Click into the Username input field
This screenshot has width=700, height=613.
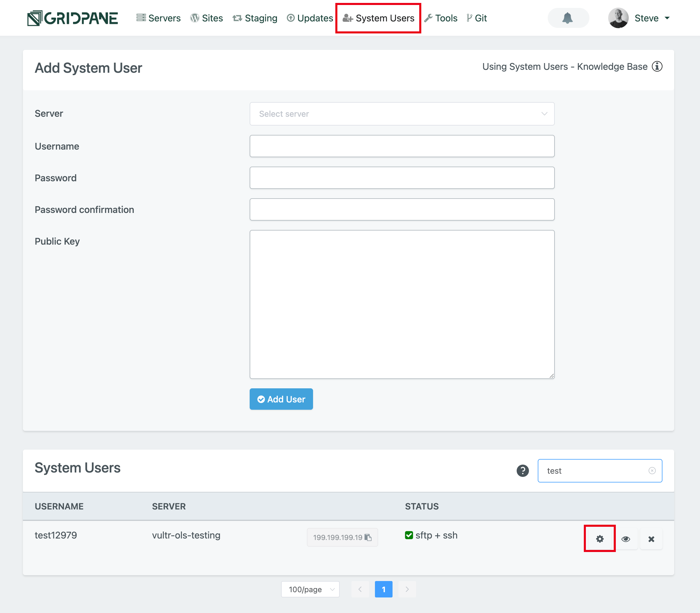click(402, 146)
